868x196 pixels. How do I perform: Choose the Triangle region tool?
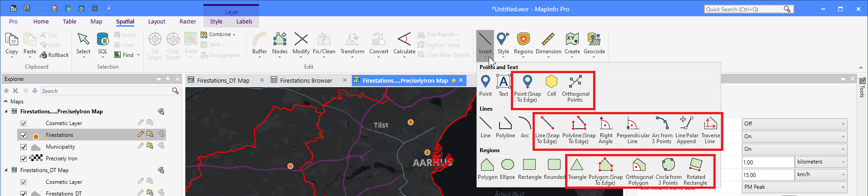pos(577,169)
